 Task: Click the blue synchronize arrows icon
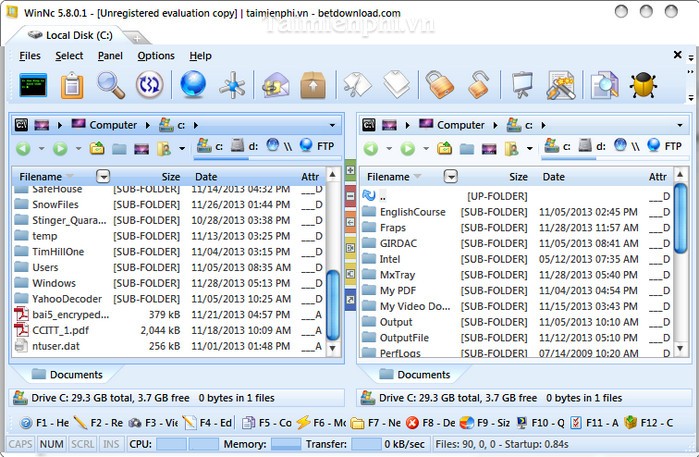[x=150, y=86]
